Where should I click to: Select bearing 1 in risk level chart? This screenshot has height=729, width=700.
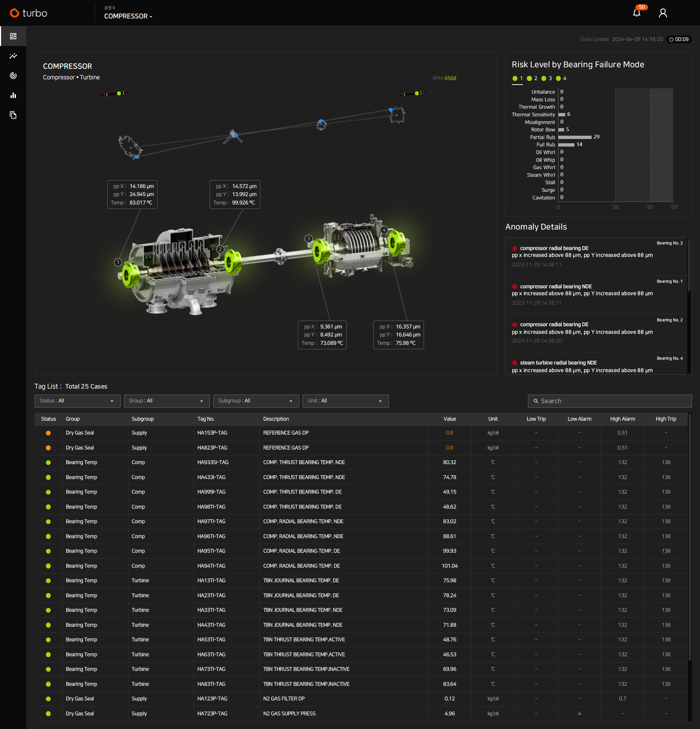tap(517, 78)
